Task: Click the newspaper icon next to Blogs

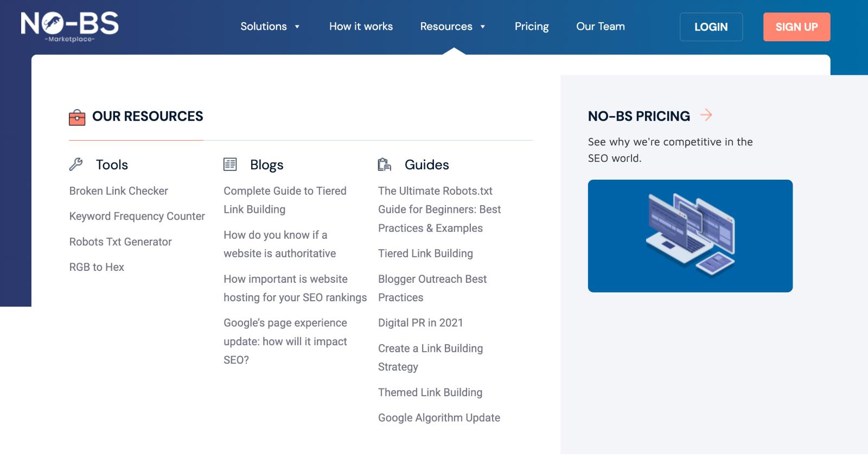Action: pos(230,164)
